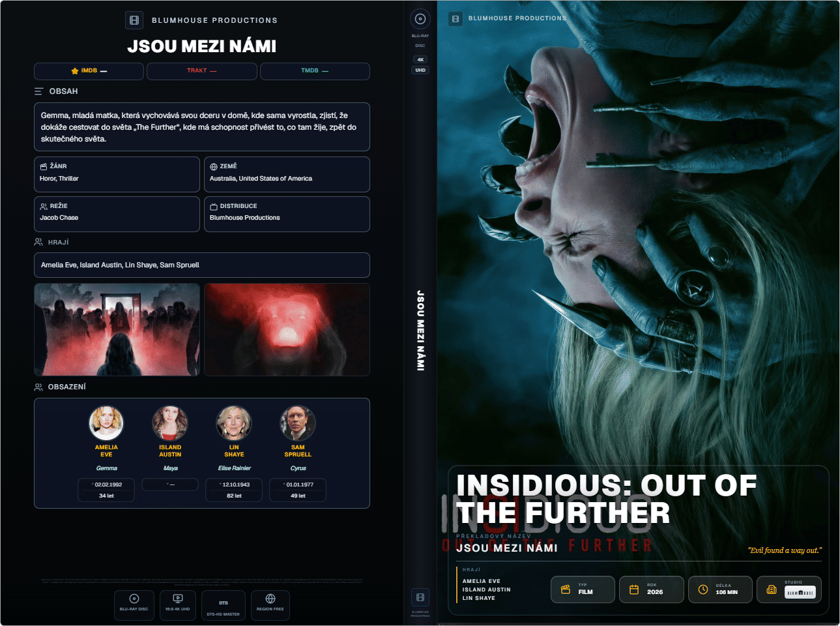Click the Hrají people icon

(38, 242)
